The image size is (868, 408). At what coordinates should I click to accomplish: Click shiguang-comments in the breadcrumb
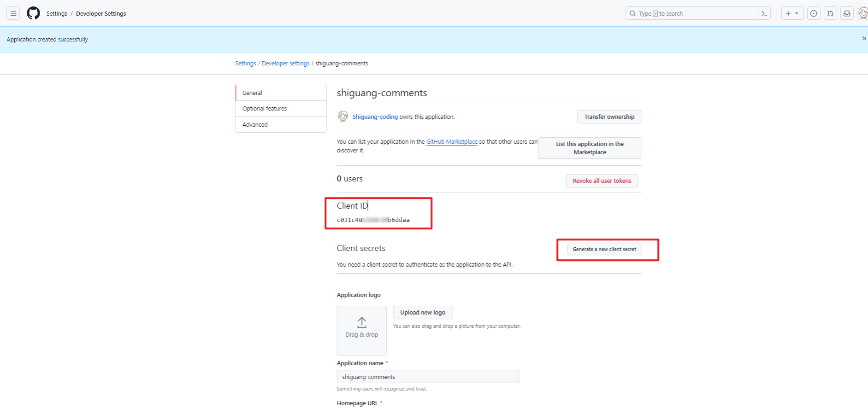[x=342, y=63]
